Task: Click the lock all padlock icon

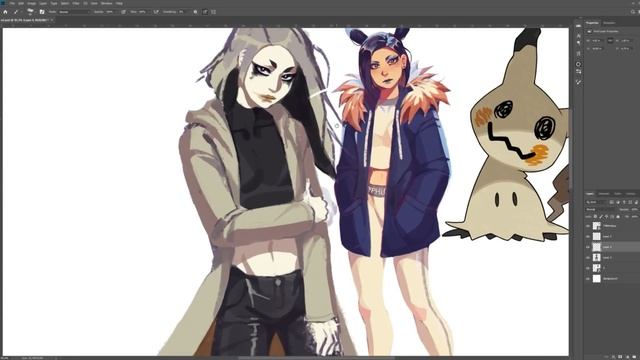Action: click(618, 216)
